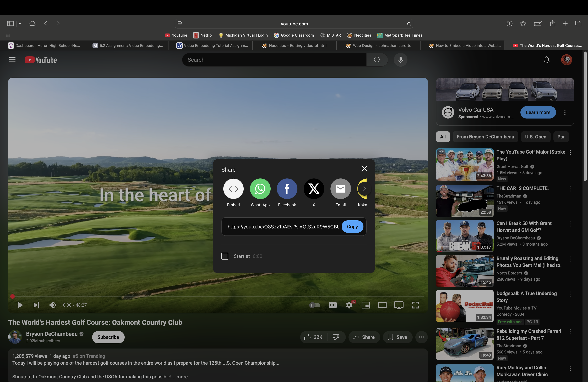Bookmark the page with star icon
Viewport: 588px width, 382px height.
click(523, 23)
